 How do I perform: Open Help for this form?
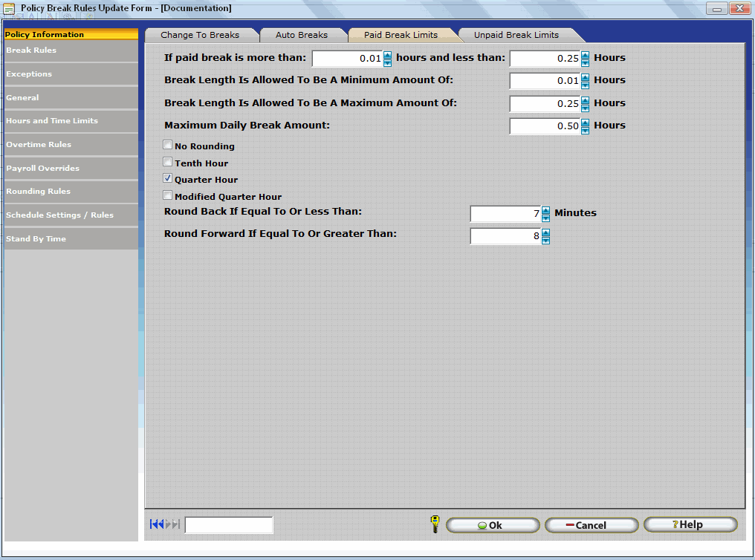(x=690, y=525)
